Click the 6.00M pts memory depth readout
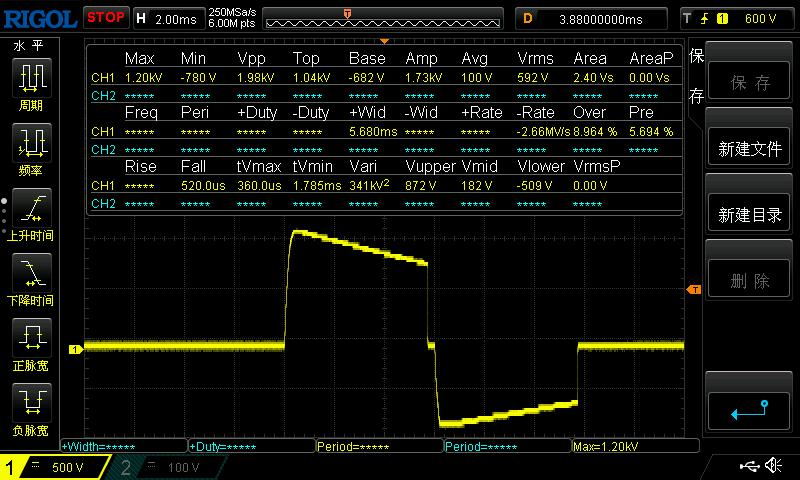The width and height of the screenshot is (800, 480). point(232,23)
